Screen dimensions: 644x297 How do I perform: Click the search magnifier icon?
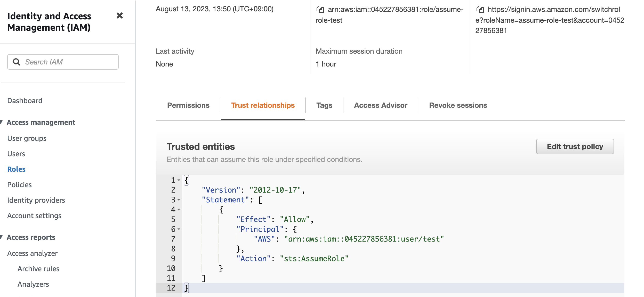(17, 62)
